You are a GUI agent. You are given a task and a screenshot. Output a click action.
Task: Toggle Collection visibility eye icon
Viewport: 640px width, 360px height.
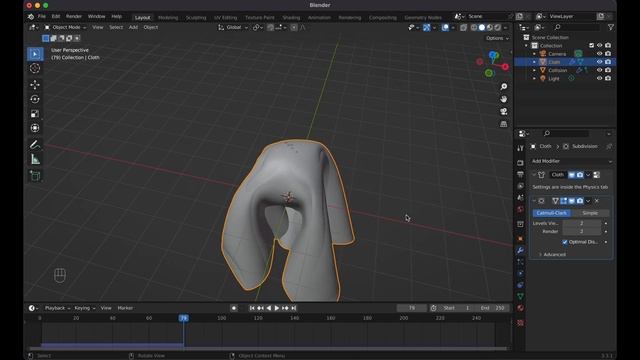(x=599, y=46)
